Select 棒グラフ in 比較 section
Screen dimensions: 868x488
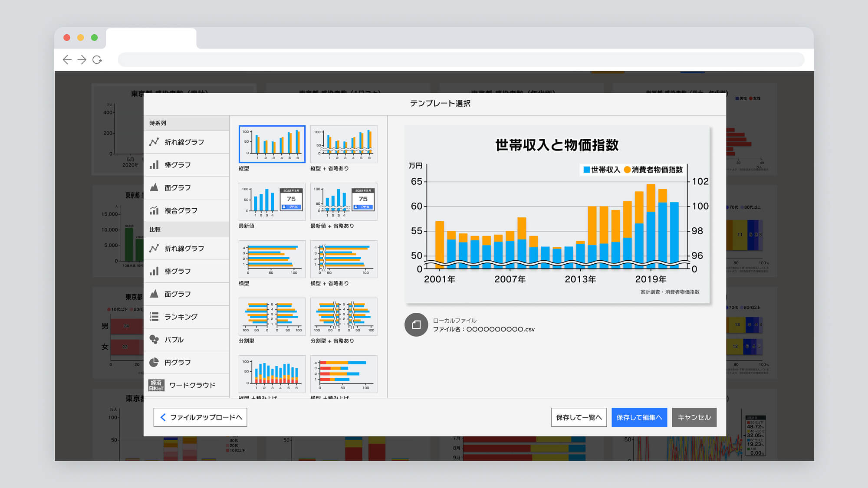tap(187, 271)
